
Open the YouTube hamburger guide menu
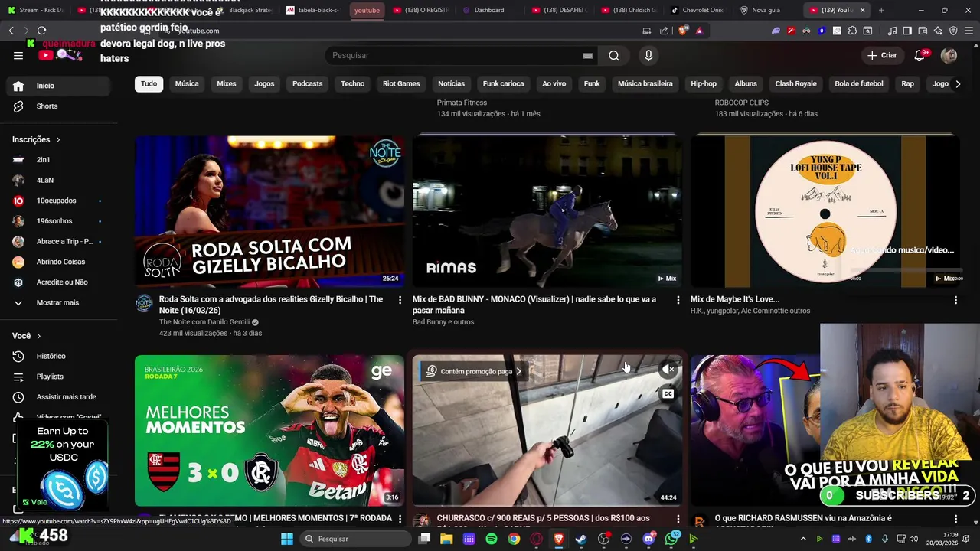tap(18, 55)
